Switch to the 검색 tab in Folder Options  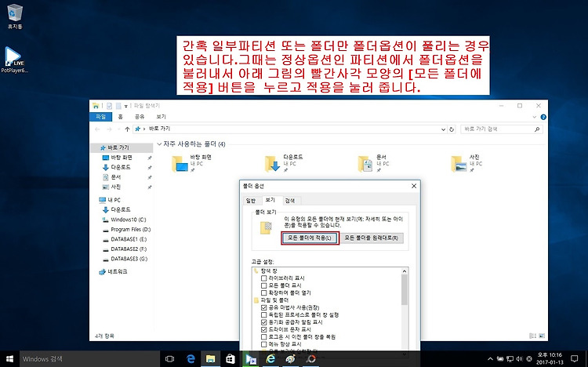pyautogui.click(x=290, y=201)
